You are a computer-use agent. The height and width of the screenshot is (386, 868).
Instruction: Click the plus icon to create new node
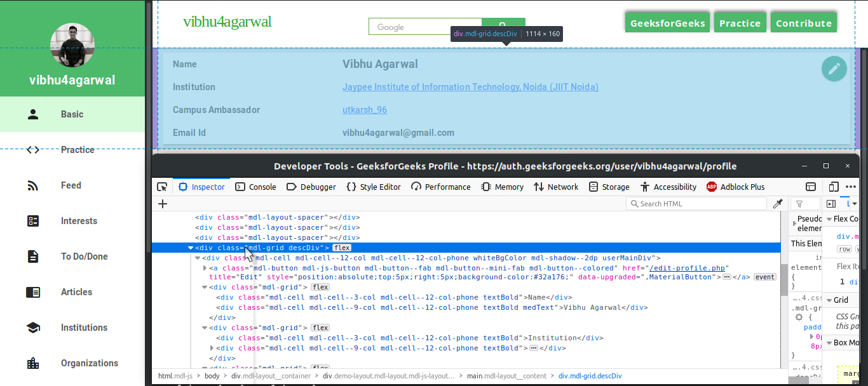pos(163,204)
